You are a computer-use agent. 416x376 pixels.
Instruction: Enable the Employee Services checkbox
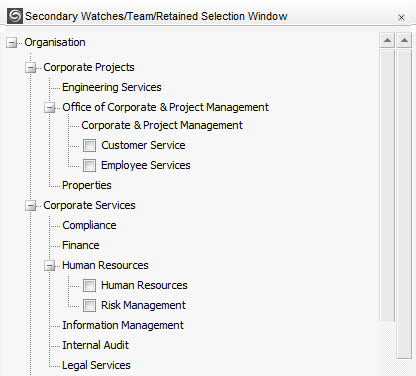tap(89, 166)
